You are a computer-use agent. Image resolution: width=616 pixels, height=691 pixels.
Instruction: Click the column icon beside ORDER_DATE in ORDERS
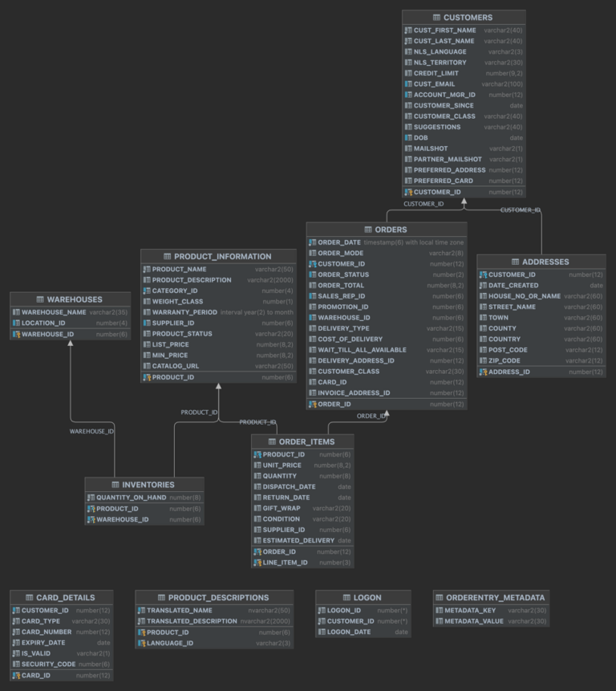[313, 242]
